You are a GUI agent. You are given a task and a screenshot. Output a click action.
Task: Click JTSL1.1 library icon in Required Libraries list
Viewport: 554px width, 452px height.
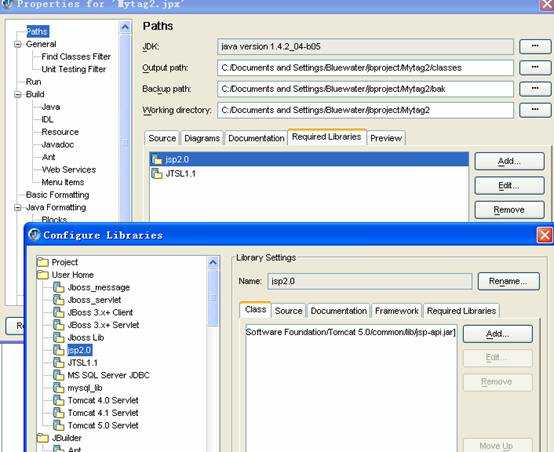[x=157, y=174]
